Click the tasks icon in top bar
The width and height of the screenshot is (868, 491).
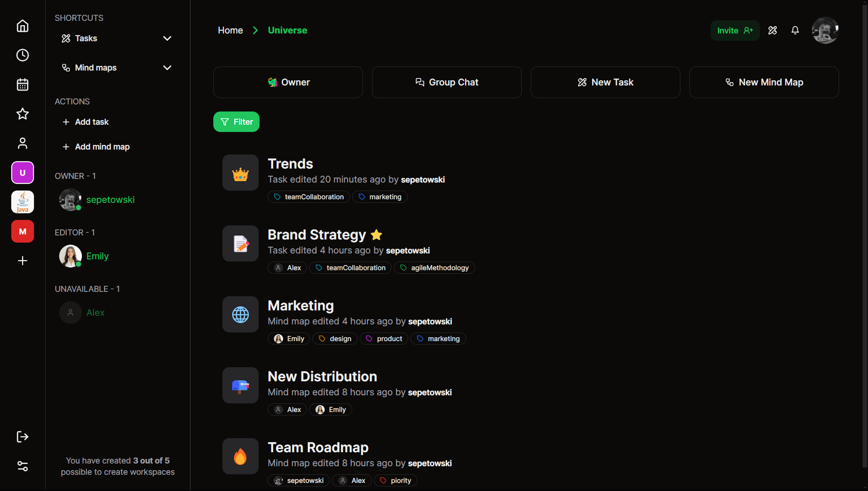click(772, 30)
